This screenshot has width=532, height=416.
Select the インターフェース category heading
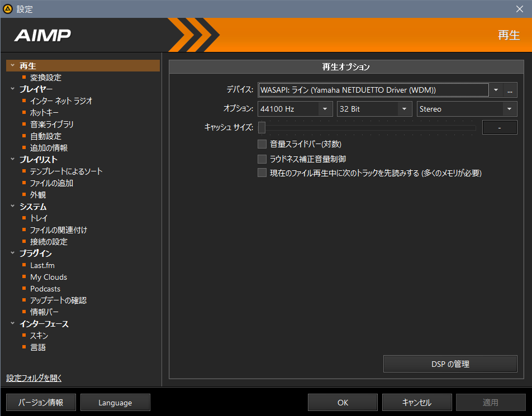click(44, 324)
